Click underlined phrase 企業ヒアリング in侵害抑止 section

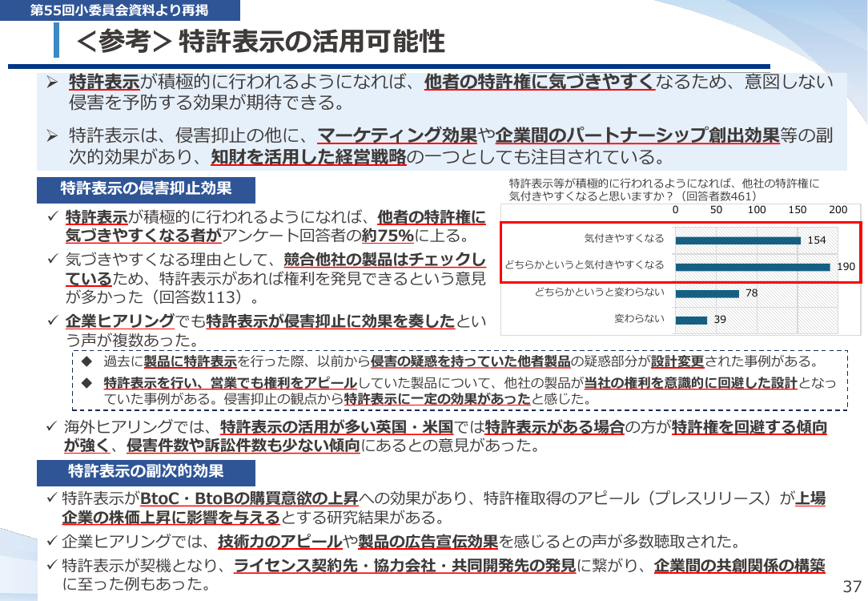[x=120, y=321]
